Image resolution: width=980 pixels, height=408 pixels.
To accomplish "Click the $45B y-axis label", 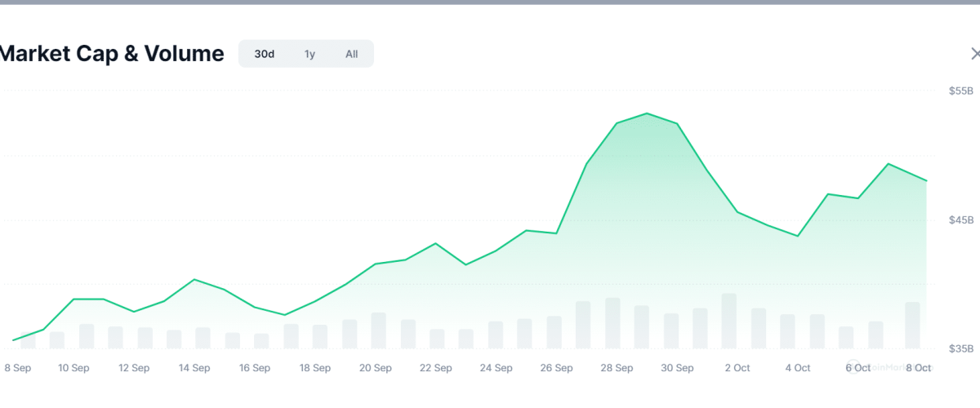I will [x=960, y=220].
